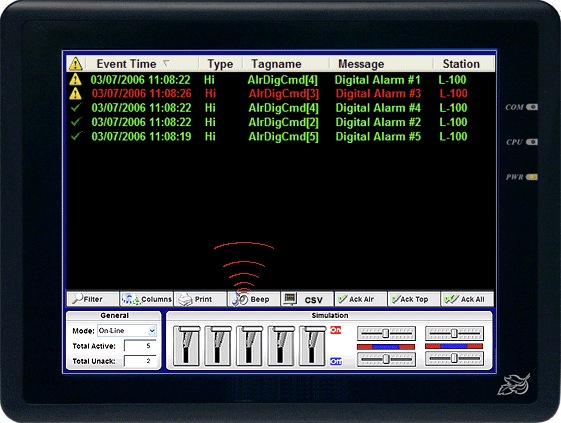This screenshot has width=561, height=423.
Task: Select tagname AlrDigCmd[2]
Action: [x=284, y=122]
